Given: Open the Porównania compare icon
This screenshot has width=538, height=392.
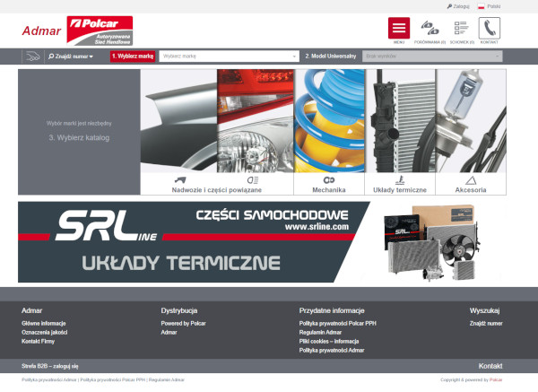Looking at the screenshot, I should pyautogui.click(x=430, y=28).
